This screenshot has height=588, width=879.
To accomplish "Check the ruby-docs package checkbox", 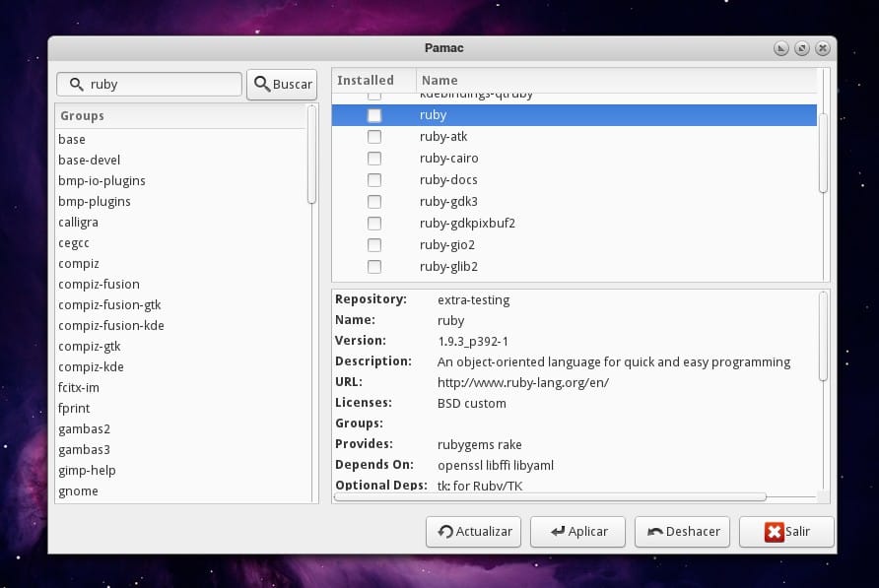I will tap(374, 180).
